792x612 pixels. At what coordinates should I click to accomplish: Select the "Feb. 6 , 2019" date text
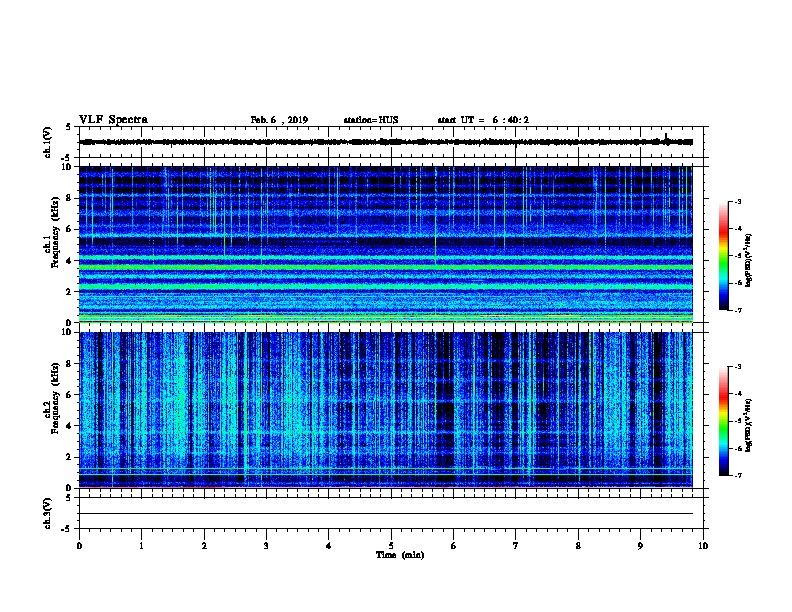click(279, 120)
